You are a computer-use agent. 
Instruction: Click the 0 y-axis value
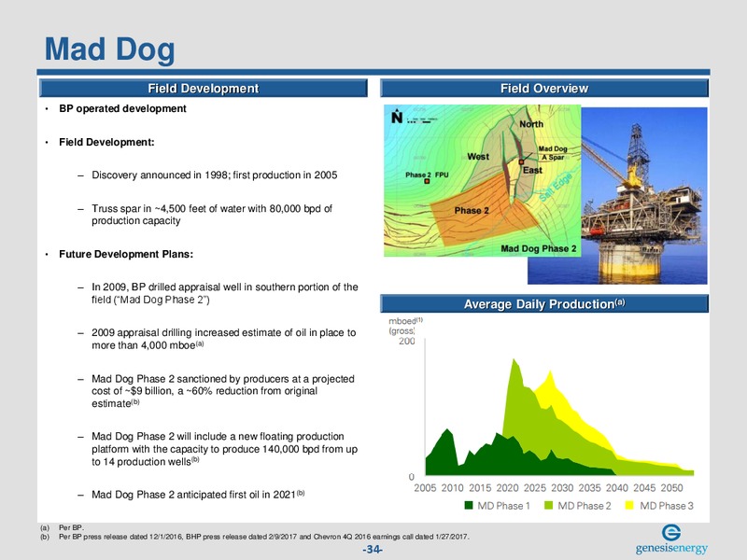pyautogui.click(x=412, y=477)
